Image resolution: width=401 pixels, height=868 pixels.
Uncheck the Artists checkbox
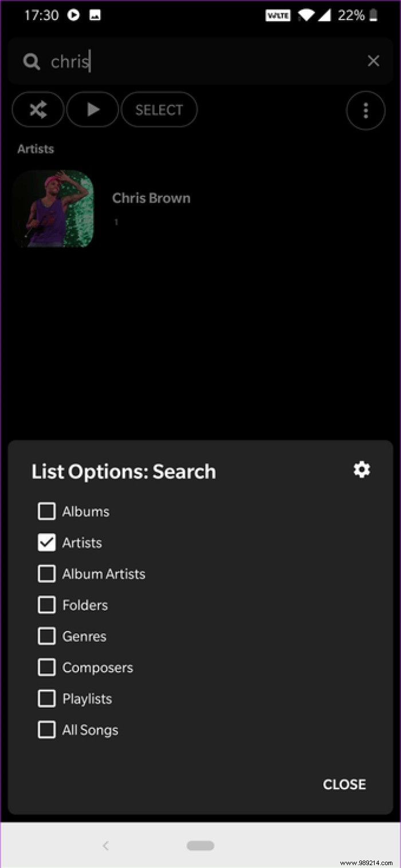click(46, 543)
